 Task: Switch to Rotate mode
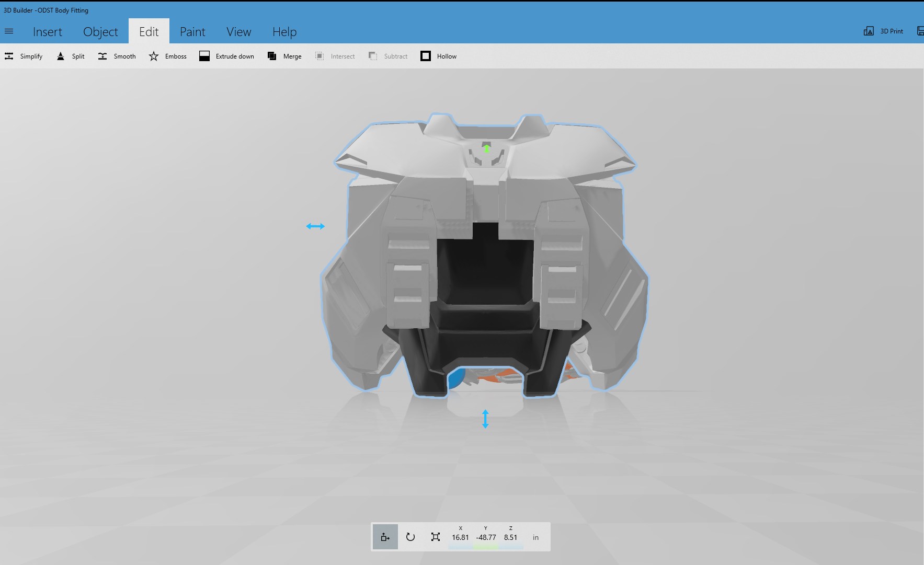410,537
